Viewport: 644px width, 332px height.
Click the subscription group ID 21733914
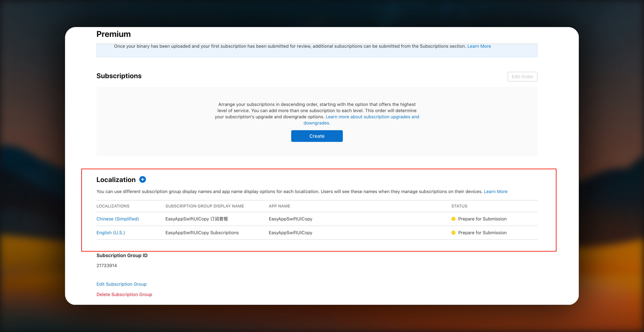pos(106,266)
